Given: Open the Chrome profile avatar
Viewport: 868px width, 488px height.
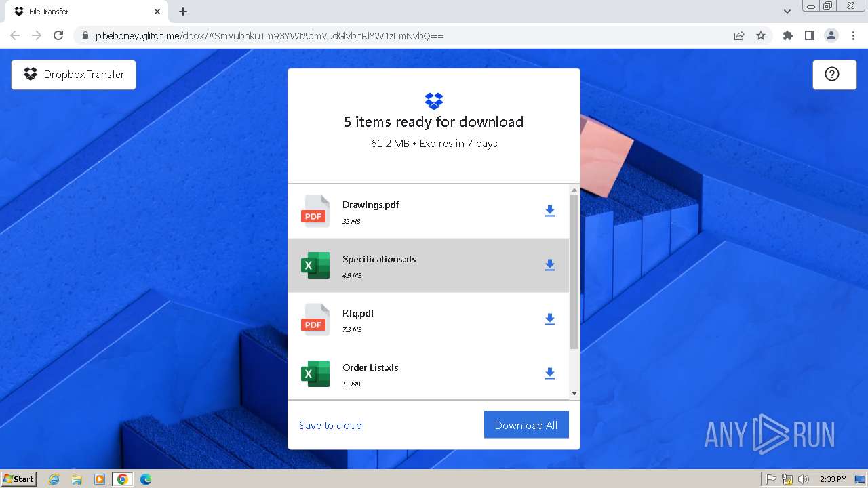Looking at the screenshot, I should (831, 35).
